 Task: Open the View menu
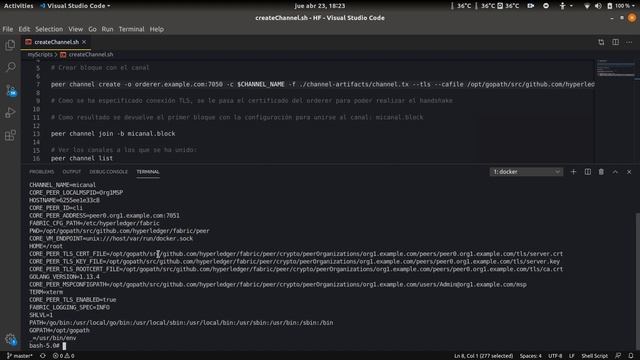(x=76, y=29)
